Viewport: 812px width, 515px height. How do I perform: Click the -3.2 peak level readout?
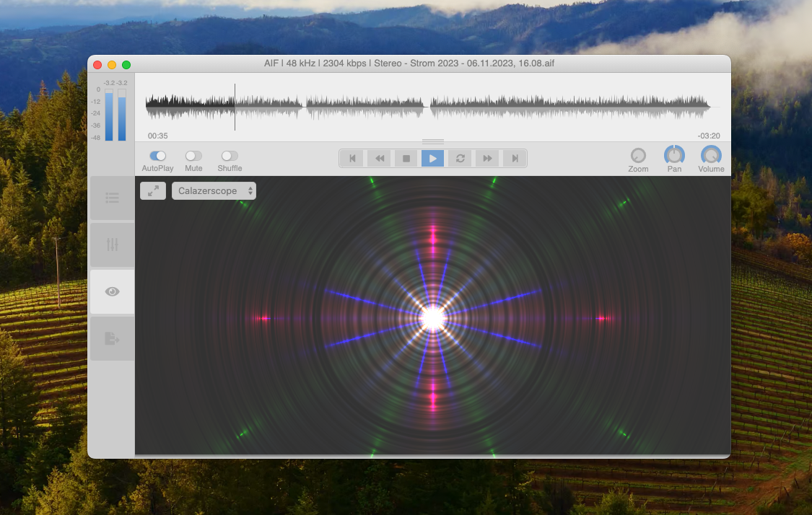point(115,83)
